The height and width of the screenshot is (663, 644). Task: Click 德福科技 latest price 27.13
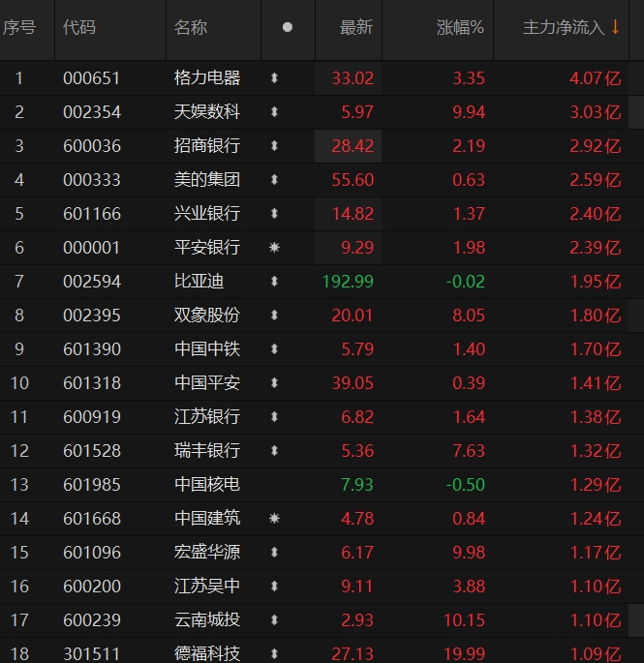(x=353, y=653)
